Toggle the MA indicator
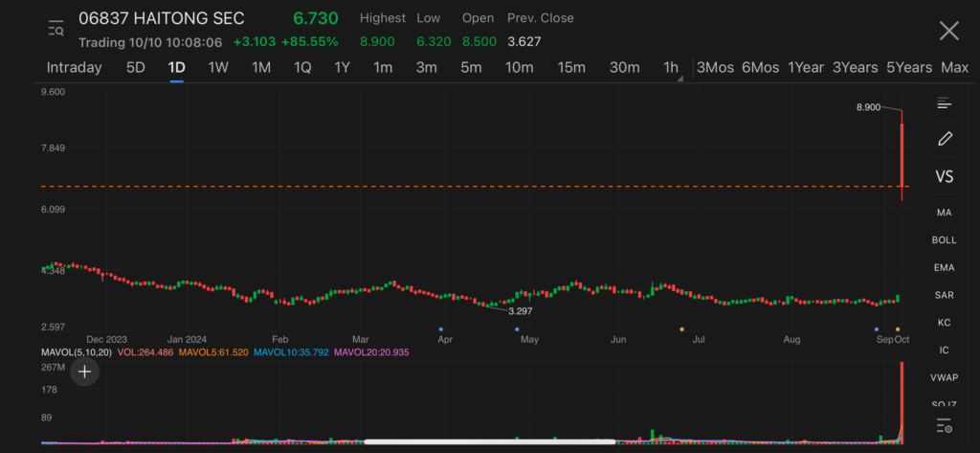Viewport: 980px width, 453px height. tap(944, 213)
